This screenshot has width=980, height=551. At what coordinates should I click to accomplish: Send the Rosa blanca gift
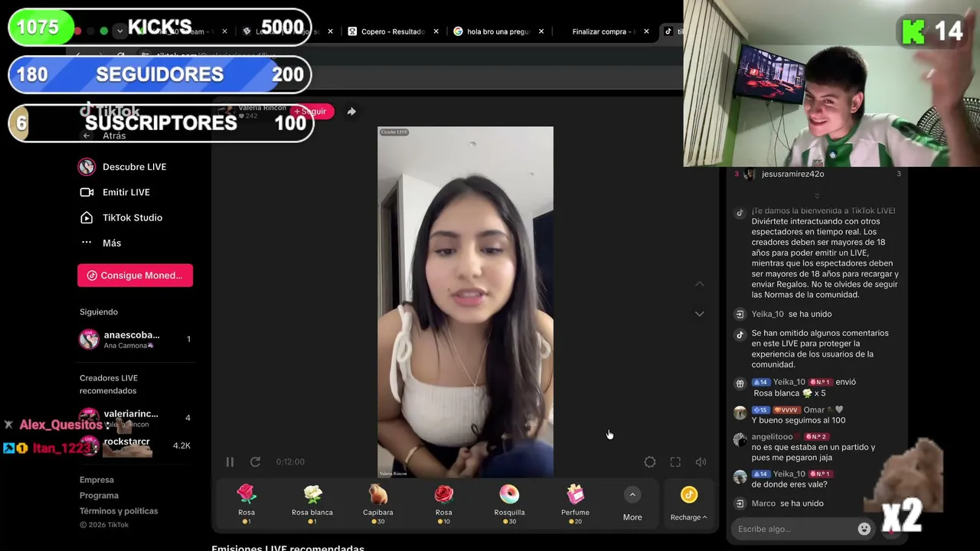[x=312, y=504]
